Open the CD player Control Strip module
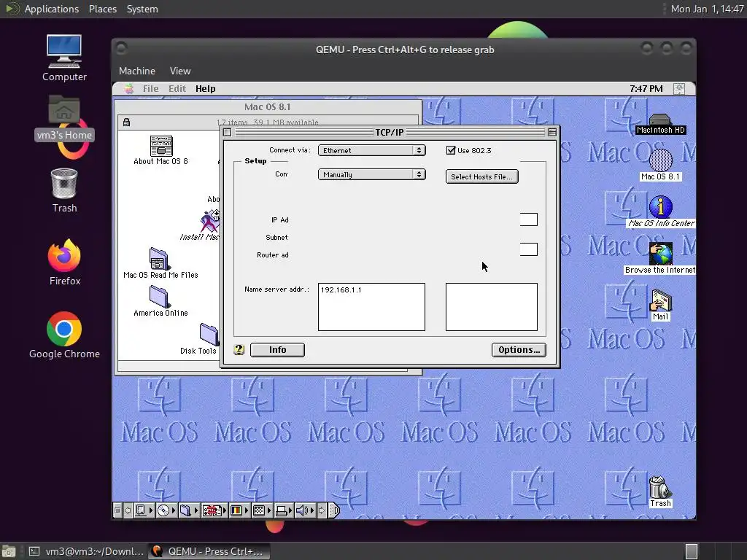 click(166, 510)
